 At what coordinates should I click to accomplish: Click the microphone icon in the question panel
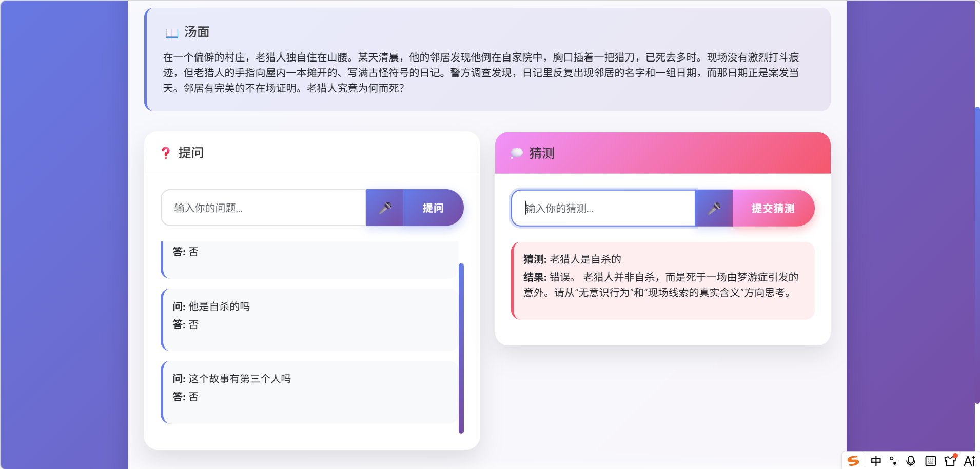385,208
